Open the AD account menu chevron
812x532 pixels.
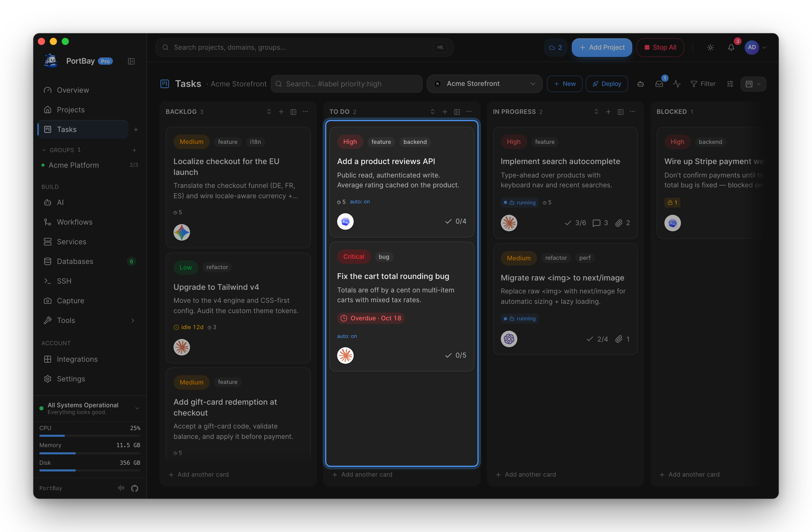pyautogui.click(x=764, y=48)
